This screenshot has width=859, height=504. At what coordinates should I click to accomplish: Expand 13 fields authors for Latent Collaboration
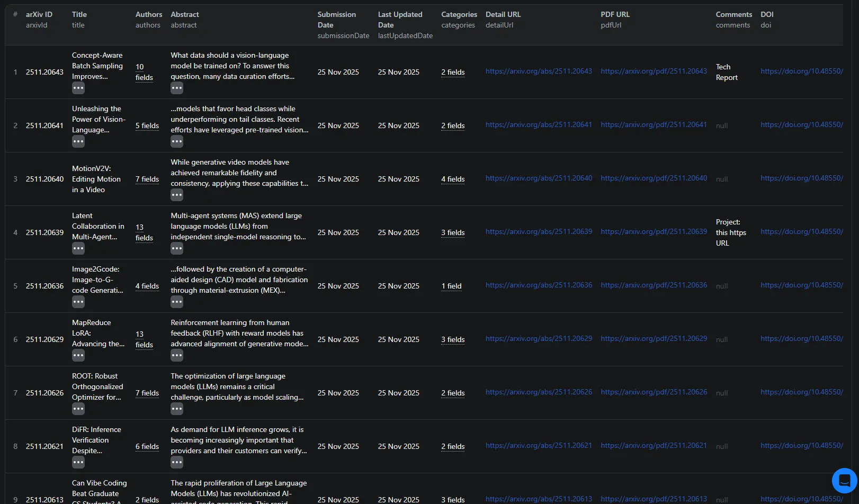pyautogui.click(x=144, y=232)
